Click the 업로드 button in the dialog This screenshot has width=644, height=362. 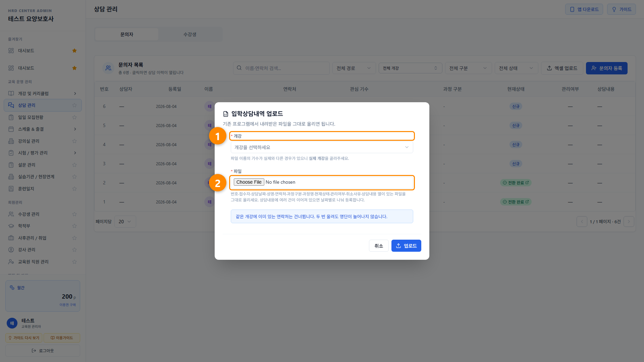click(x=406, y=246)
